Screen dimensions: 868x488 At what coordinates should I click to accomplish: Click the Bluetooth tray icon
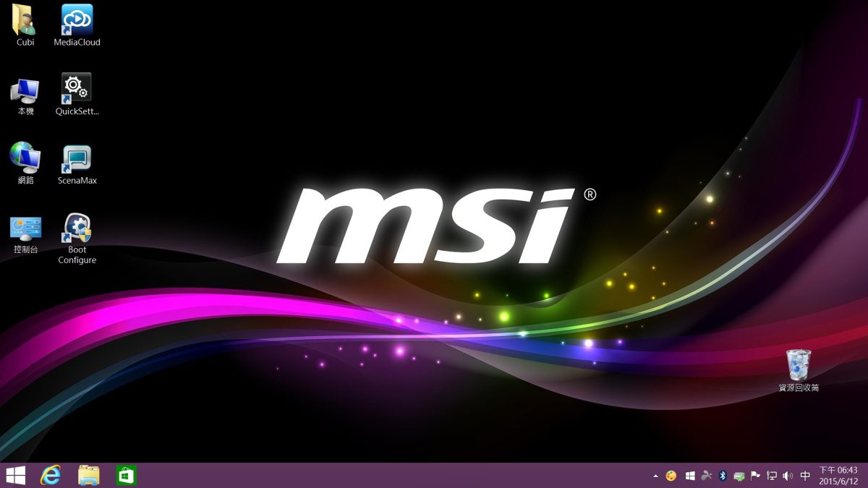pyautogui.click(x=722, y=476)
